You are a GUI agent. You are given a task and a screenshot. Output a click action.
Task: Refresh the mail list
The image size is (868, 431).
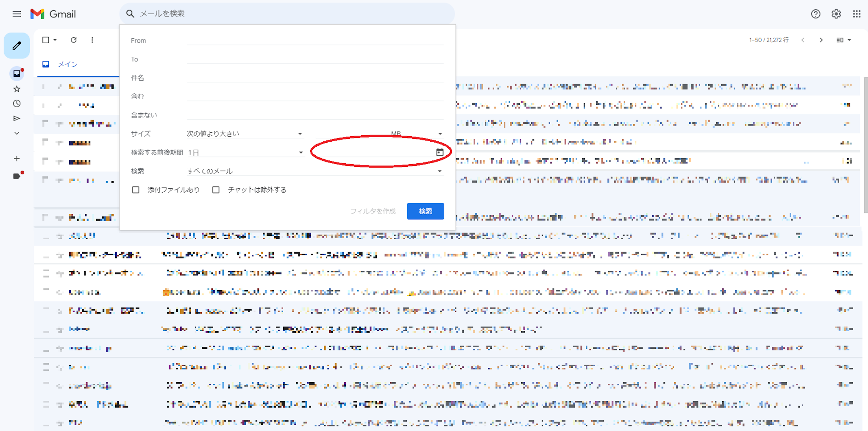(x=74, y=40)
